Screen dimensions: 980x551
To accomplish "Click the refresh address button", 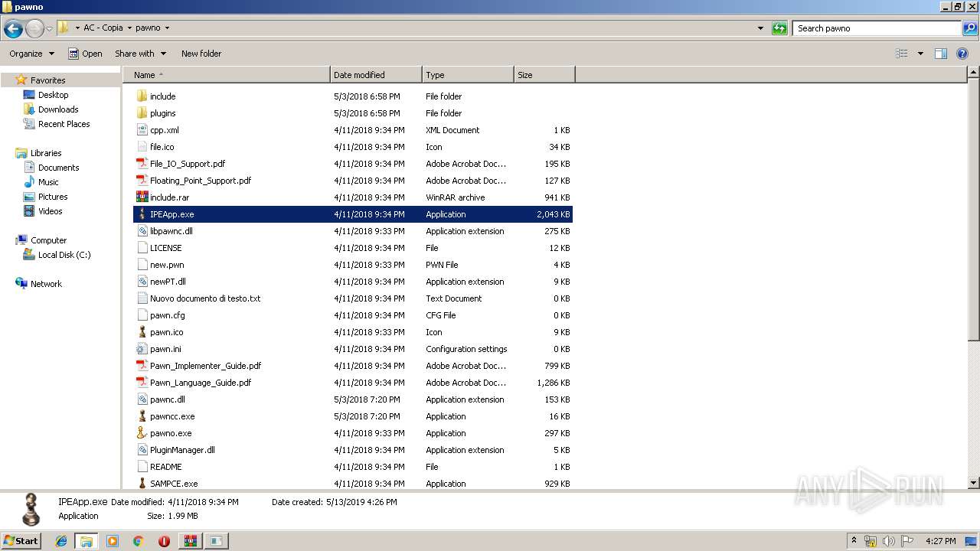I will point(779,28).
